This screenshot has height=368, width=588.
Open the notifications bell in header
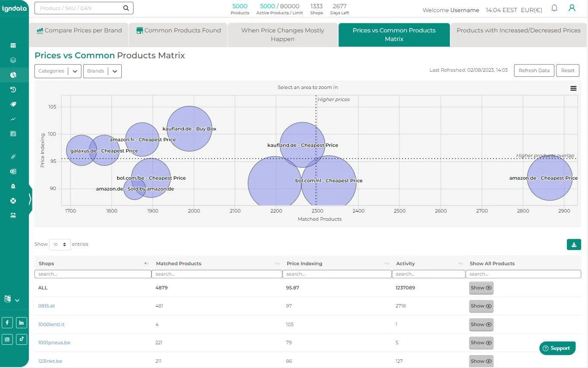[x=554, y=8]
